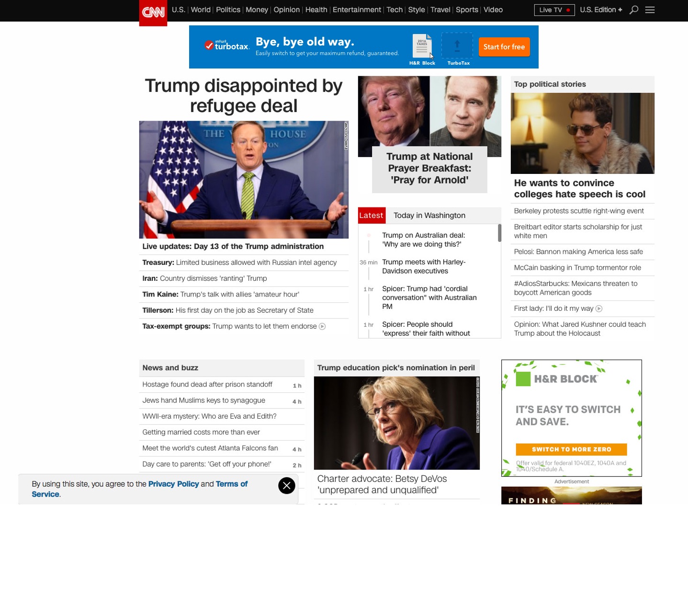The image size is (688, 616).
Task: Open the Style section
Action: 417,10
